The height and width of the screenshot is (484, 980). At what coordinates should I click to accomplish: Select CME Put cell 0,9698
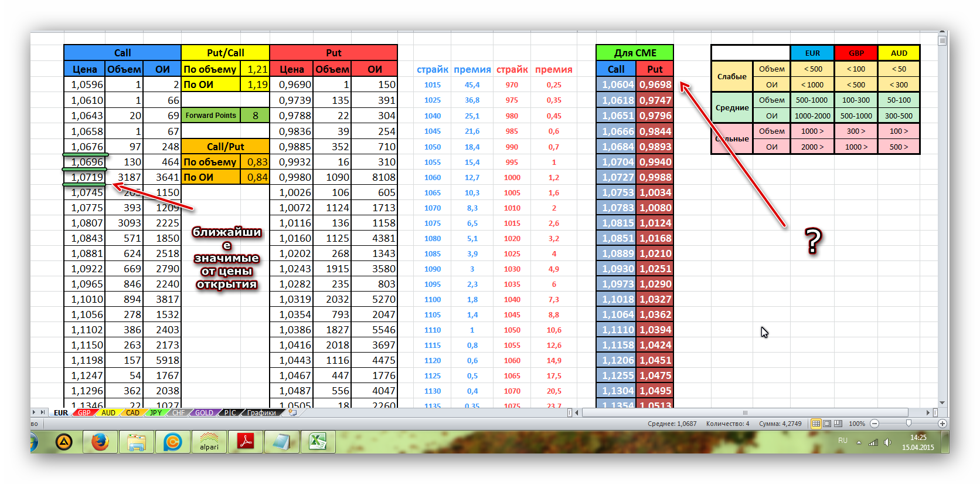coord(655,84)
